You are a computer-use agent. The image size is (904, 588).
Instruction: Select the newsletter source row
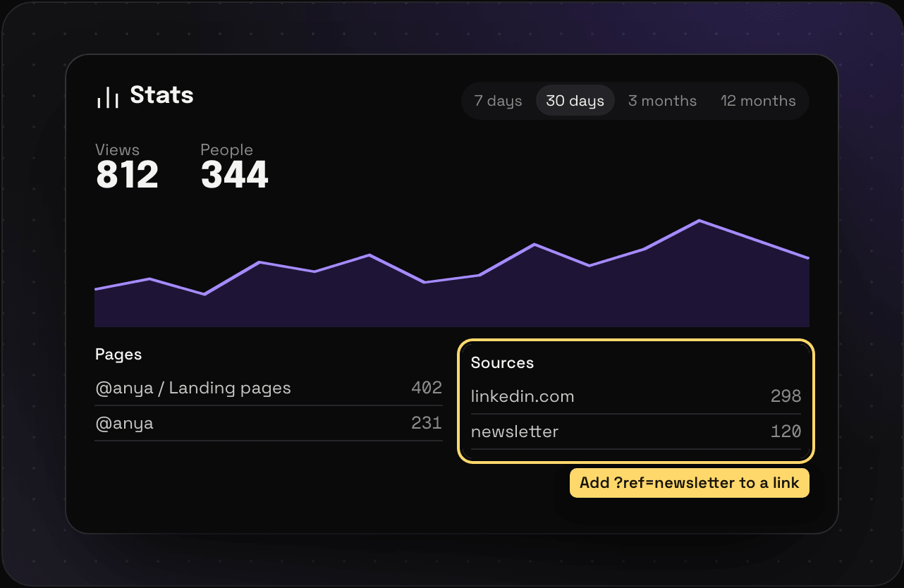[x=636, y=432]
